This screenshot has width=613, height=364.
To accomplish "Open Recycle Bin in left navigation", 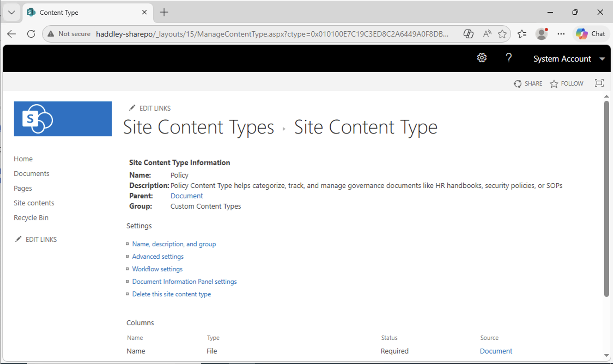I will 31,218.
